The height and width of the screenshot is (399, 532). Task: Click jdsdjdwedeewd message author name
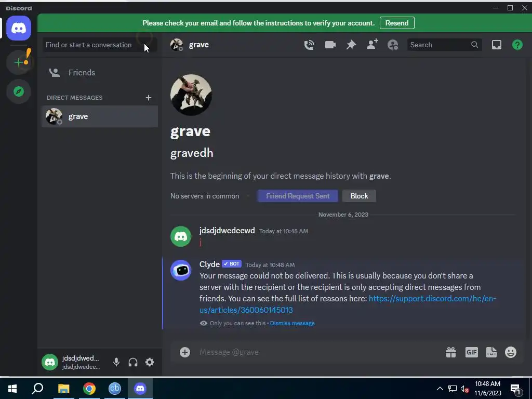coord(227,230)
